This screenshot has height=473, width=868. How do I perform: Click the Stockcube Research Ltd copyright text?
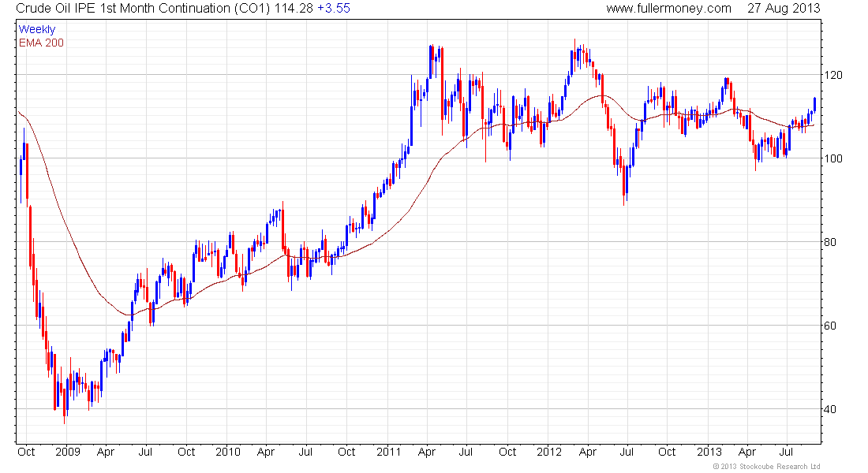766,467
